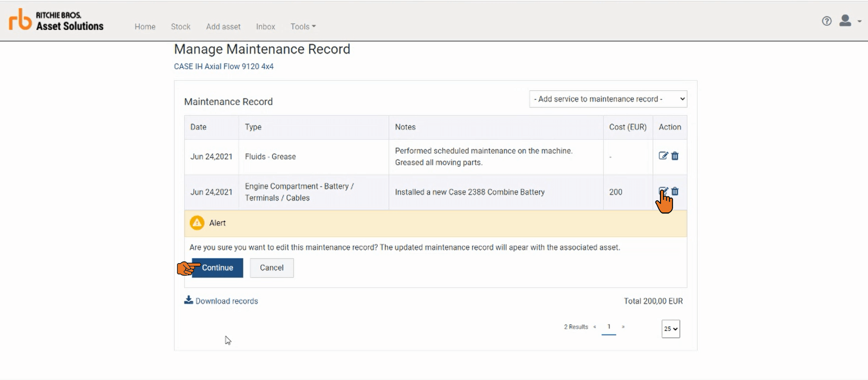868x380 pixels.
Task: Open the Download records link
Action: (x=226, y=301)
